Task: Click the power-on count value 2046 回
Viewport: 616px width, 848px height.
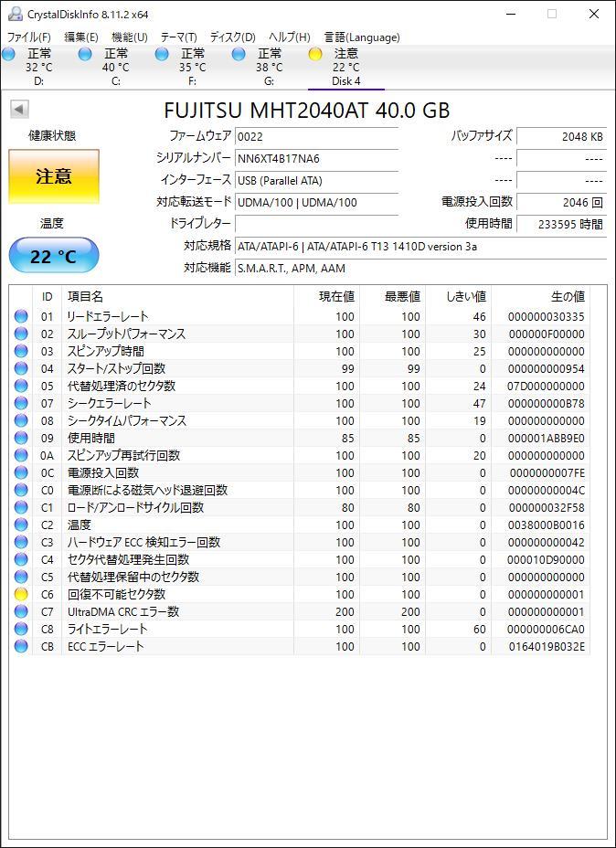Action: pos(561,202)
